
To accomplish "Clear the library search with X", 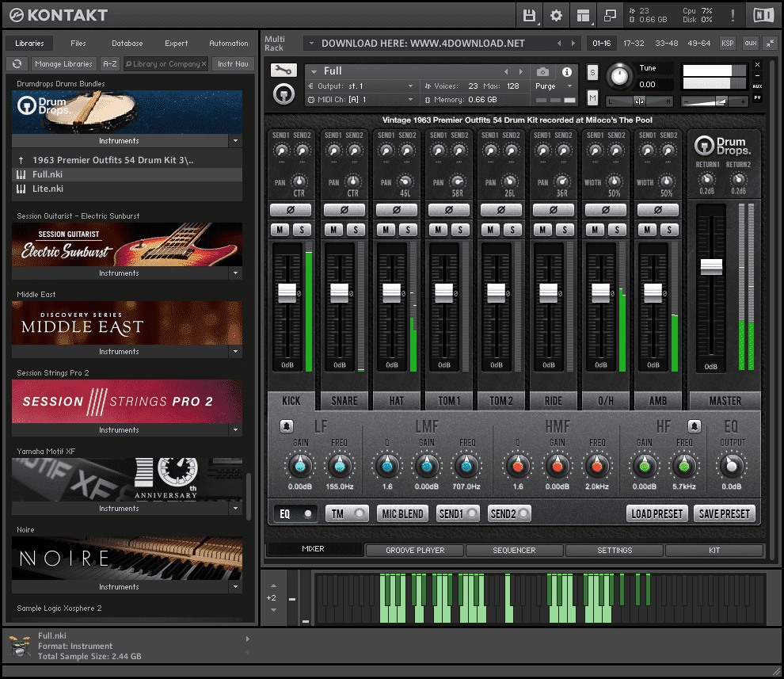I will pyautogui.click(x=204, y=64).
